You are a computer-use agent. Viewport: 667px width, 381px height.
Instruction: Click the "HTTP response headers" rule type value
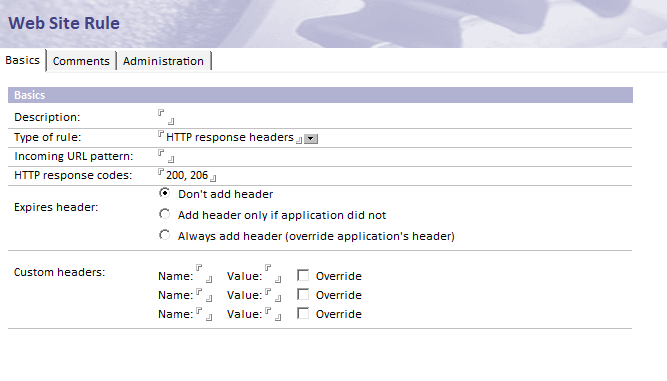point(230,137)
